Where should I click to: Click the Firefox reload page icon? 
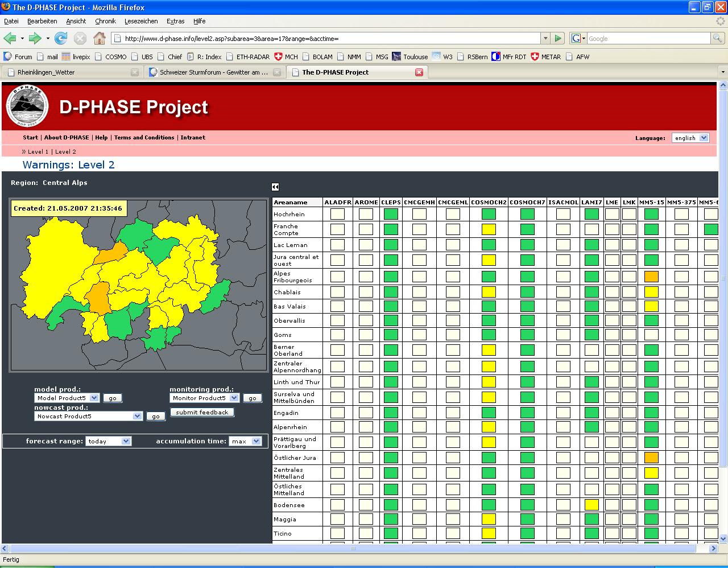coord(61,38)
